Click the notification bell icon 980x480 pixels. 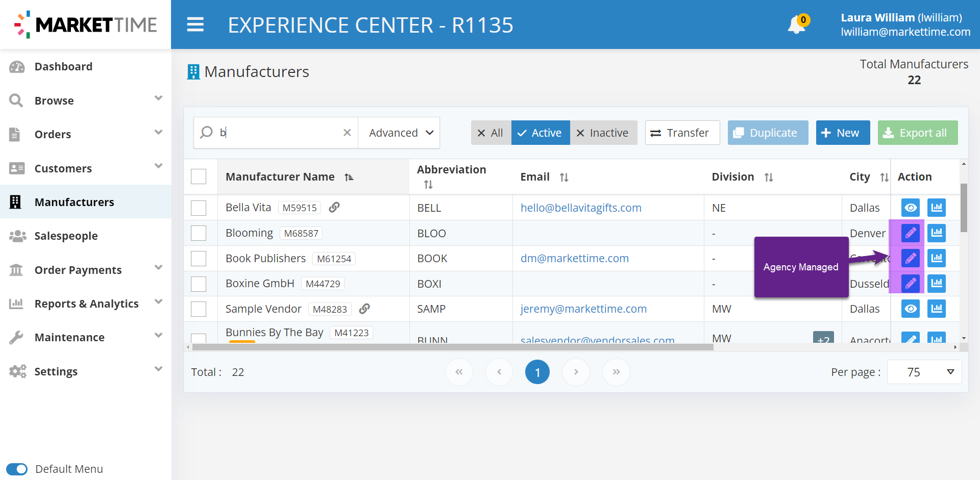tap(796, 25)
